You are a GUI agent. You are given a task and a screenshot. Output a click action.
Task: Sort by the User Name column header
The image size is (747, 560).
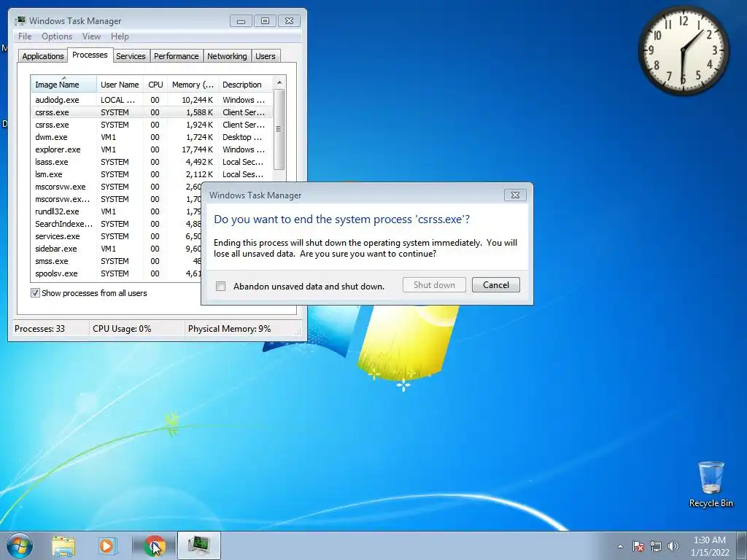coord(120,85)
